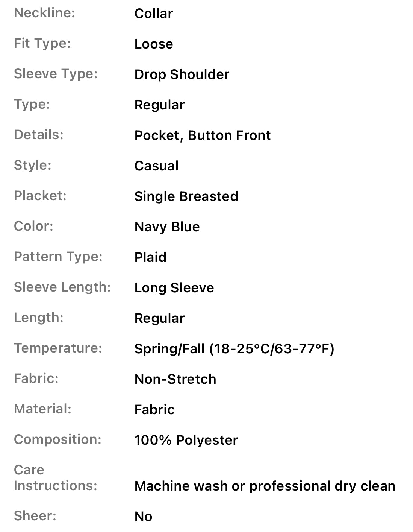Screen dimensions: 413x532
Task: Click the "Long Sleeve" sleeve length text
Action: click(x=174, y=288)
